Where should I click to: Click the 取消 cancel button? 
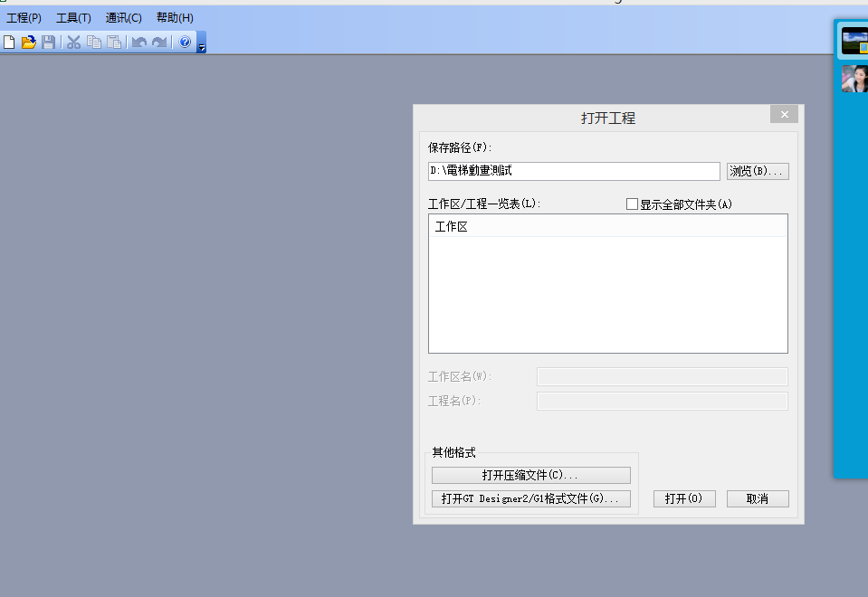[x=758, y=499]
